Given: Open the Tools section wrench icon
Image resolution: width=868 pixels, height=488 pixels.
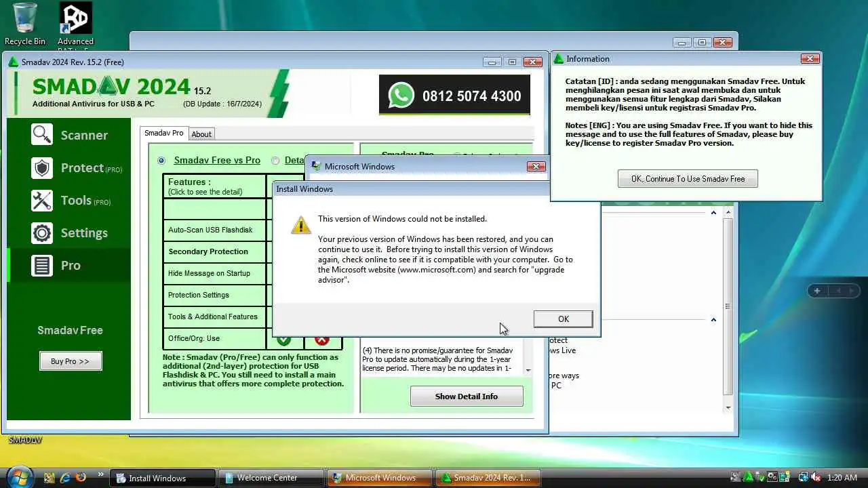Looking at the screenshot, I should (42, 201).
